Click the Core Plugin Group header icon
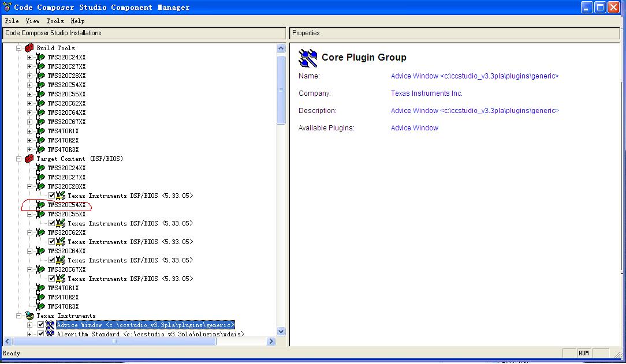The height and width of the screenshot is (364, 626). 308,58
